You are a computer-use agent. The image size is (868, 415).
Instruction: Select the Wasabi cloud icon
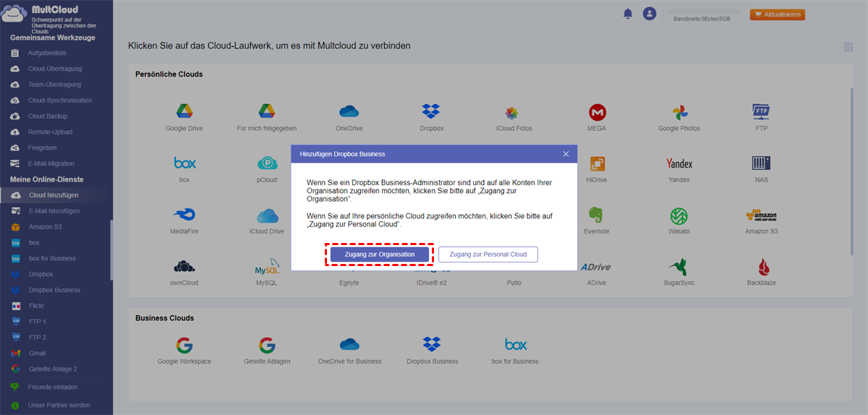point(679,215)
